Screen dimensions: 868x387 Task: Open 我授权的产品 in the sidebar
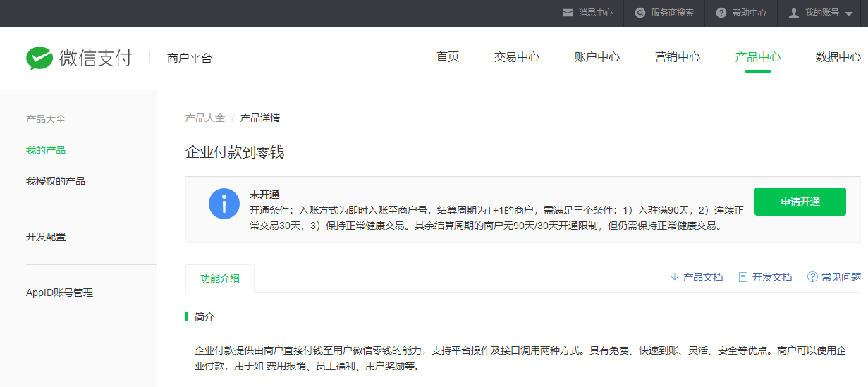tap(55, 181)
